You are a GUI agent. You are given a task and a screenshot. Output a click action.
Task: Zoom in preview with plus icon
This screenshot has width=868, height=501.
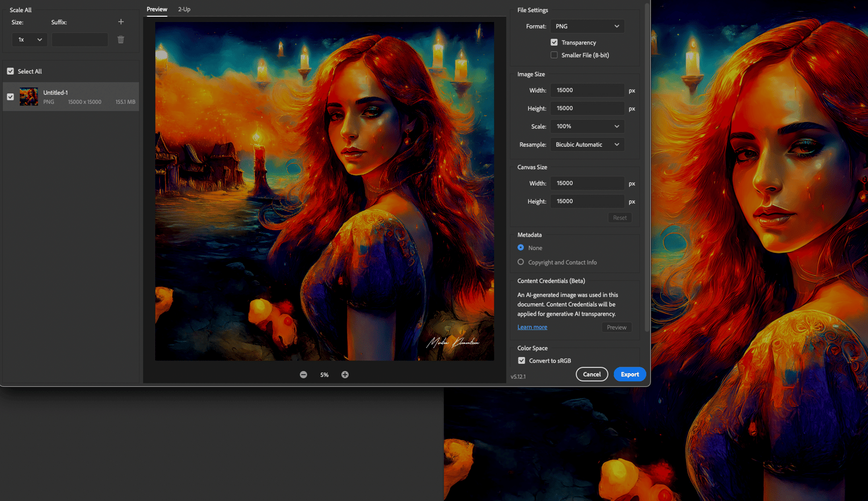345,375
